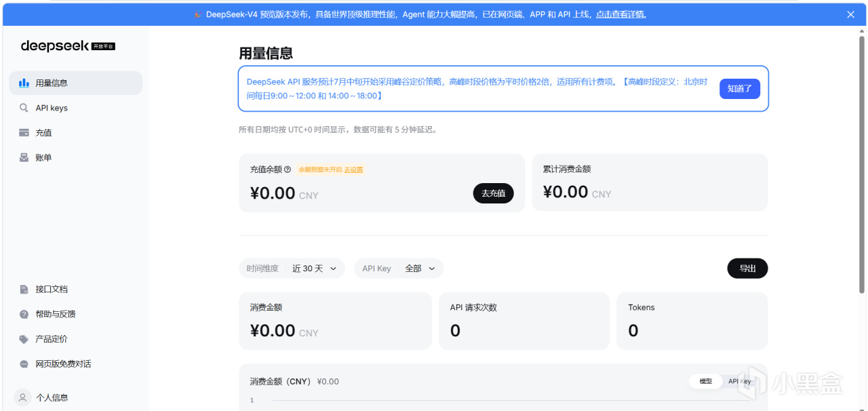Click the 消费金额 card label
This screenshot has width=868, height=411.
[x=266, y=307]
